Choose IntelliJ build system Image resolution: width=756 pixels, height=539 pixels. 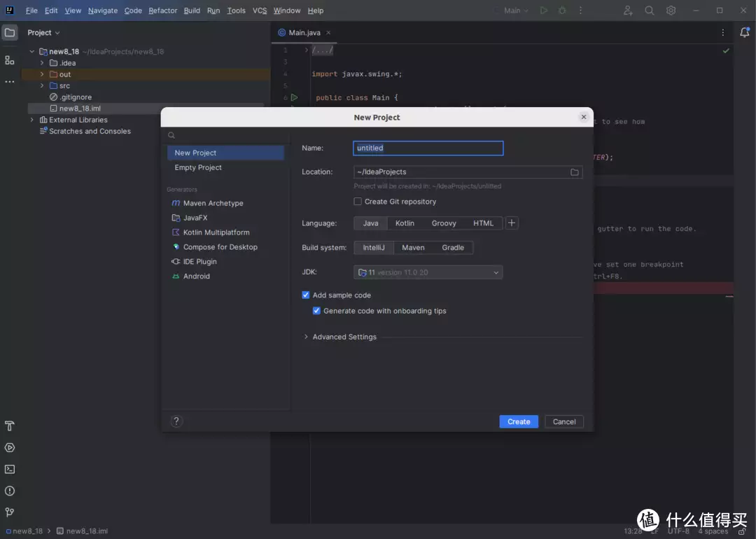pyautogui.click(x=374, y=247)
